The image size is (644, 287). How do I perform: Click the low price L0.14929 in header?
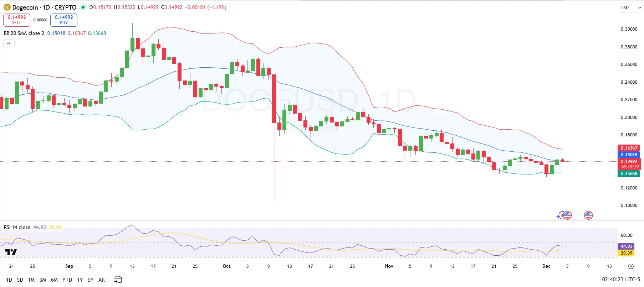148,7
